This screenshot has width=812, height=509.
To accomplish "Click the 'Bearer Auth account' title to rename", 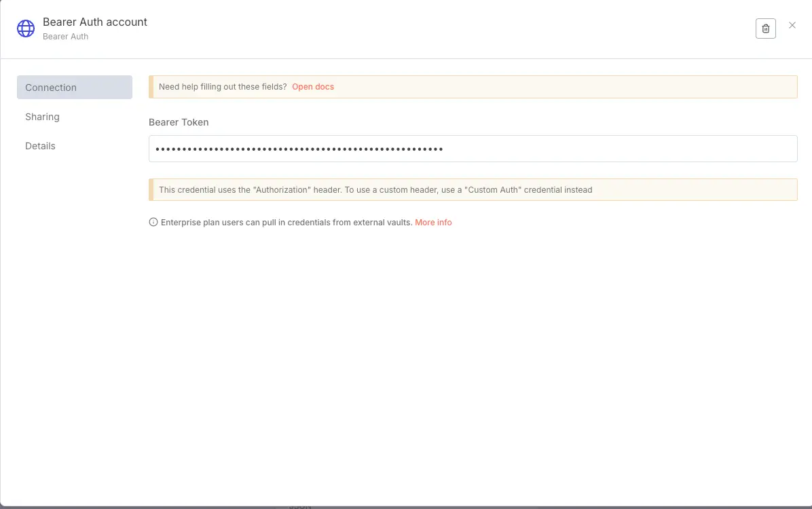I will (x=94, y=22).
